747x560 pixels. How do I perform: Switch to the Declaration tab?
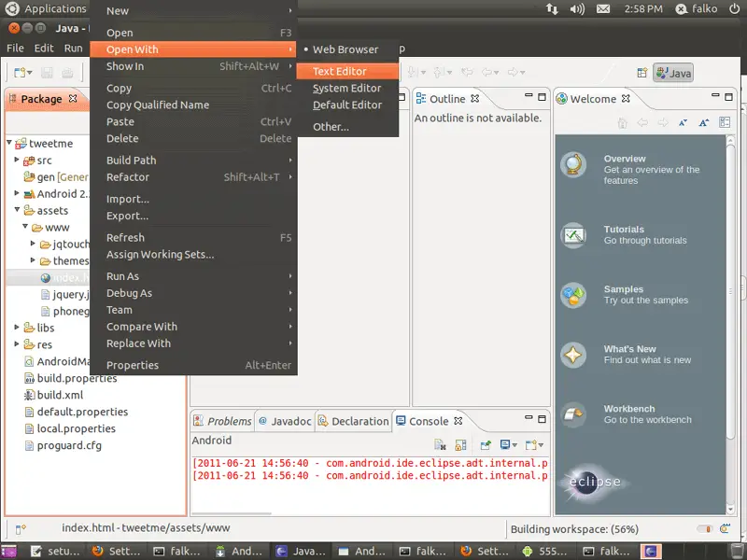coord(354,422)
